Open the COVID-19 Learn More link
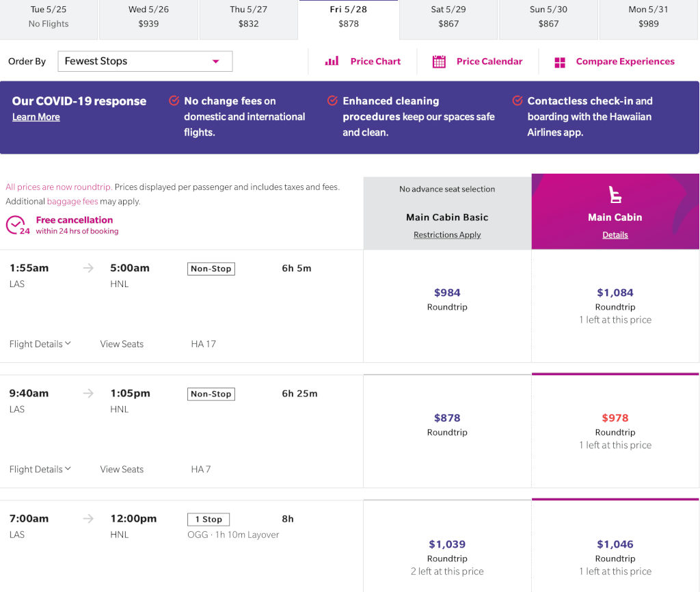This screenshot has width=700, height=592. pyautogui.click(x=36, y=117)
